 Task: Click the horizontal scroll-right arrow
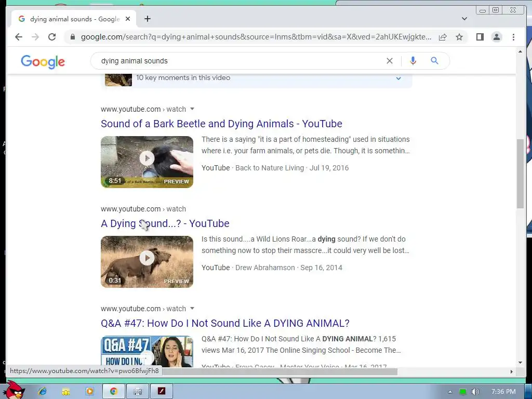coord(512,371)
